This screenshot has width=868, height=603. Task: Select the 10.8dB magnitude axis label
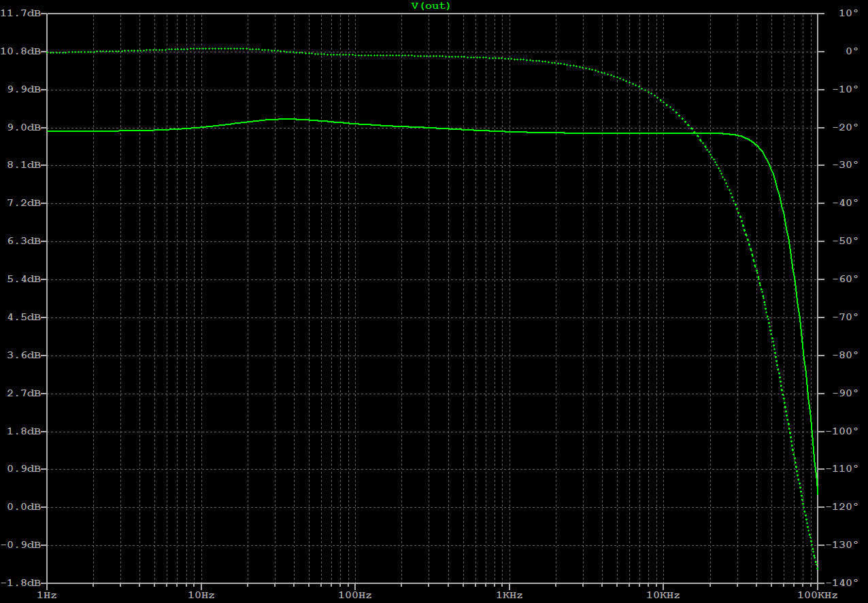click(20, 51)
